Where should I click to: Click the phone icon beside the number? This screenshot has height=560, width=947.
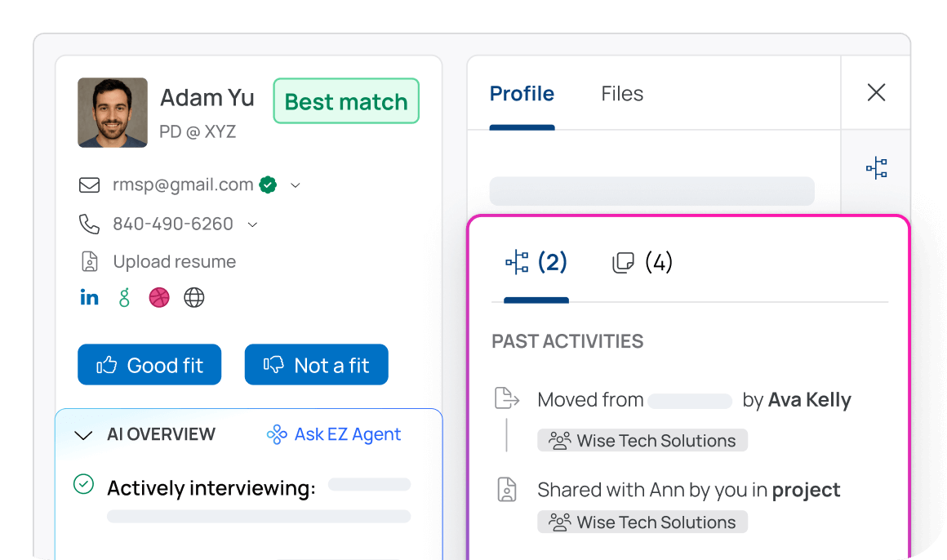tap(89, 224)
